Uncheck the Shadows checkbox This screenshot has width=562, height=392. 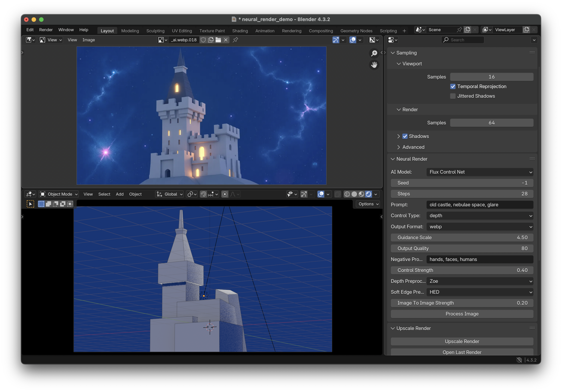[x=405, y=136]
